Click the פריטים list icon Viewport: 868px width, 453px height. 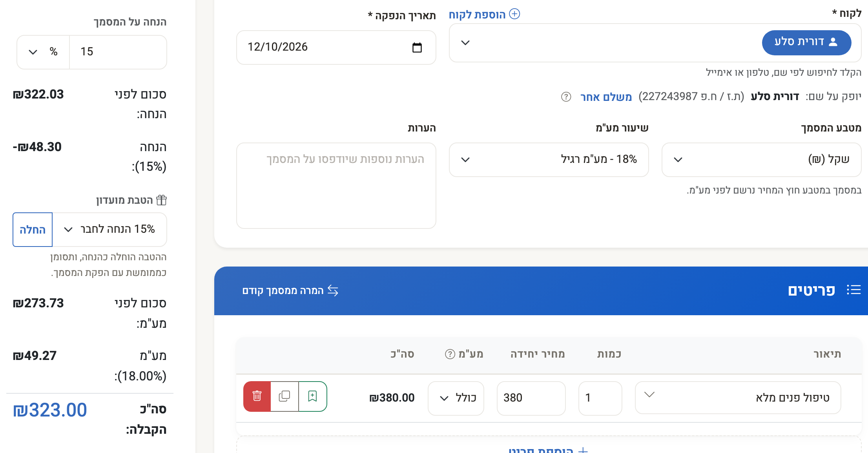pos(853,290)
